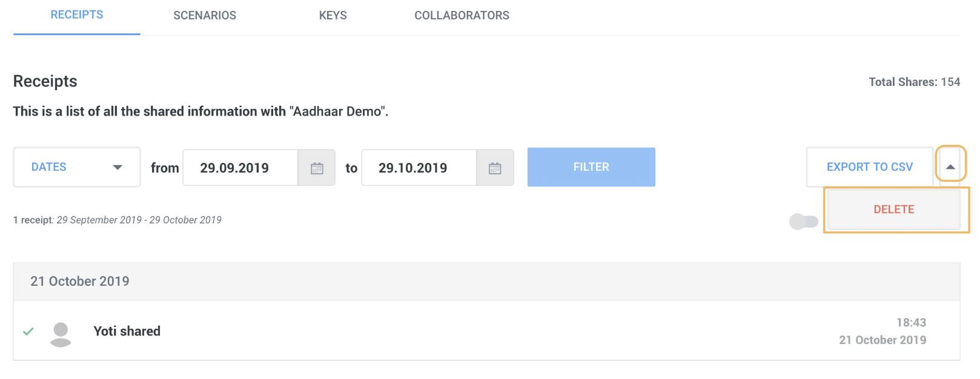This screenshot has height=379, width=980.
Task: Open the COLLABORATORS tab
Action: (x=462, y=16)
